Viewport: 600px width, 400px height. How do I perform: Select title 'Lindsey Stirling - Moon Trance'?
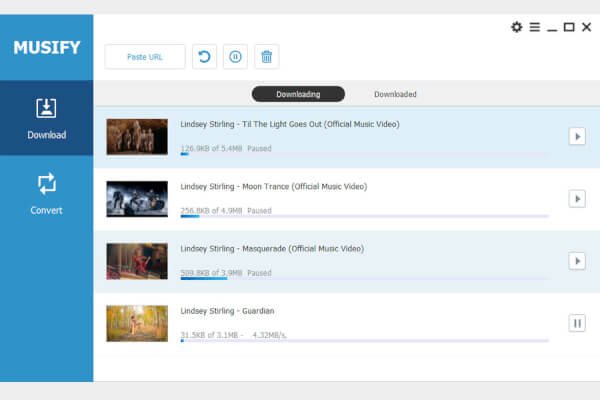[x=274, y=187]
